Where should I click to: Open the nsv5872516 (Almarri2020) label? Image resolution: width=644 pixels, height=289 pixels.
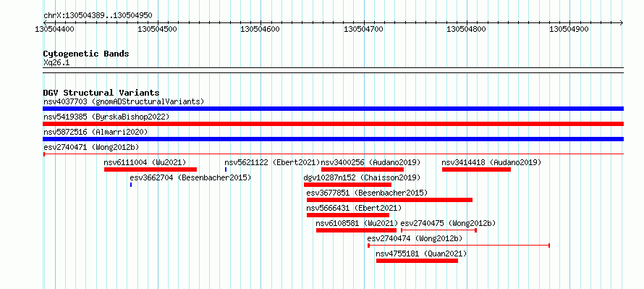coord(96,132)
